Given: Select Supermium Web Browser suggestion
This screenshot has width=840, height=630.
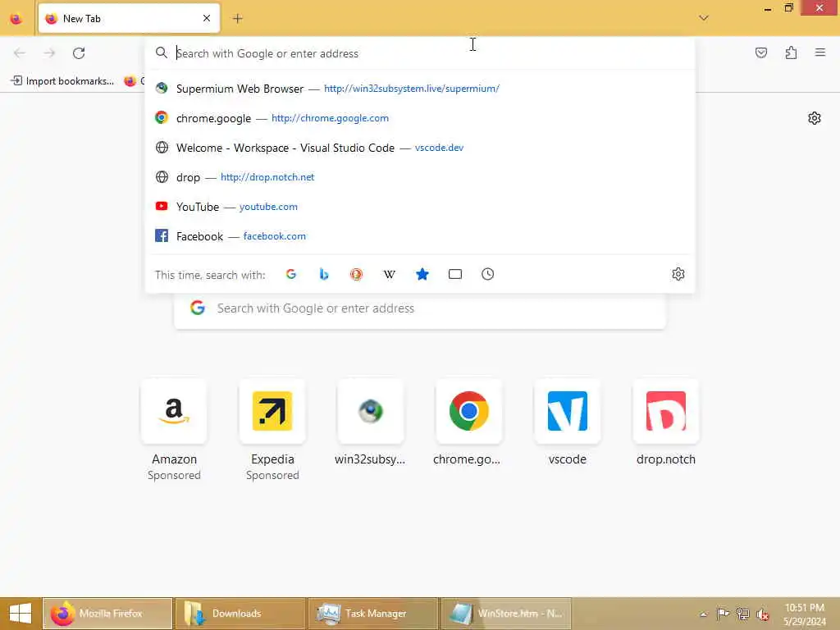Looking at the screenshot, I should tap(420, 89).
